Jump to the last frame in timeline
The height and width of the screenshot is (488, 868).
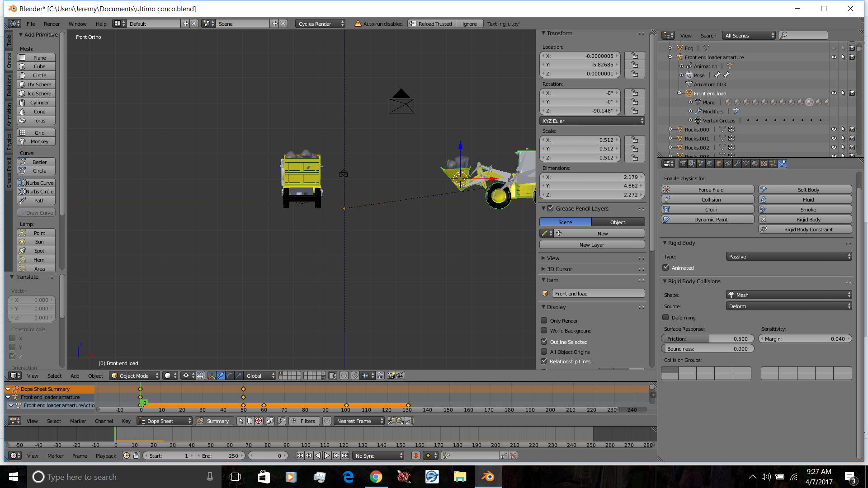tap(345, 455)
